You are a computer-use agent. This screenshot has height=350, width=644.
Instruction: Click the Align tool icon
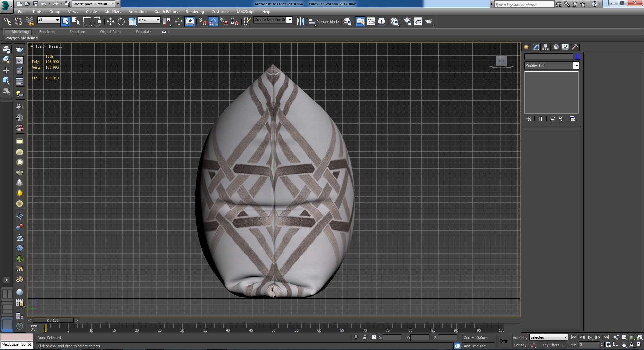click(x=311, y=21)
